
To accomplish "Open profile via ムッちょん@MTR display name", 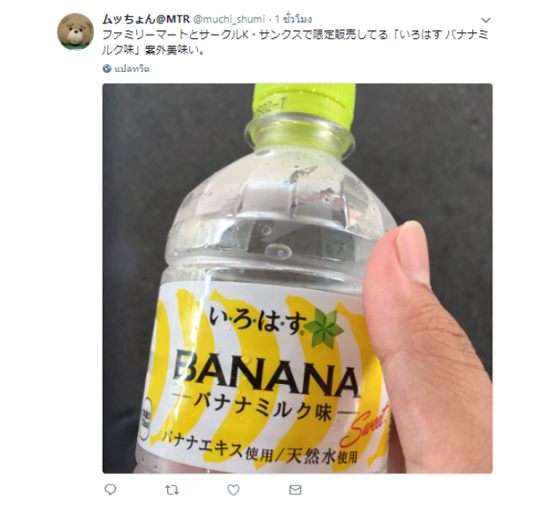I will (146, 19).
